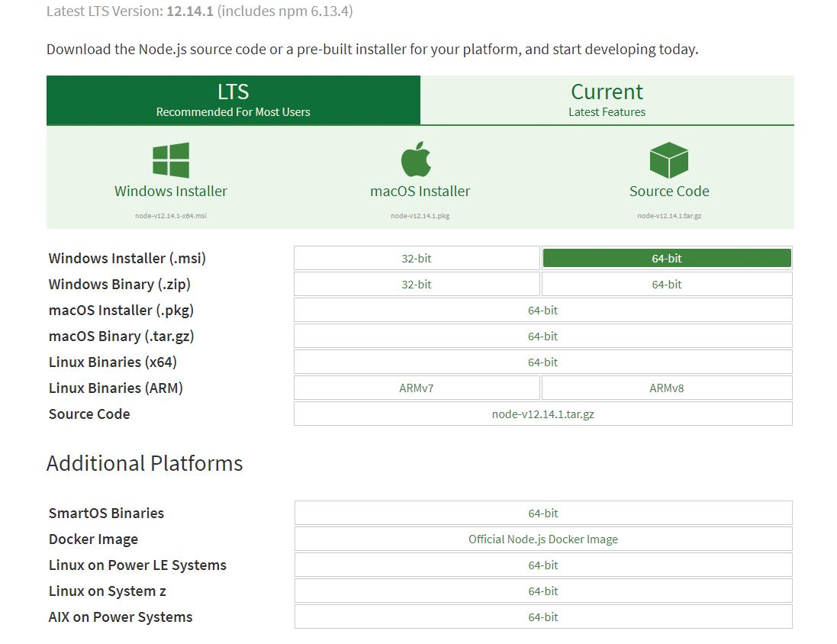Download macOS Binary (.tar.gz) 64-bit

pos(543,336)
